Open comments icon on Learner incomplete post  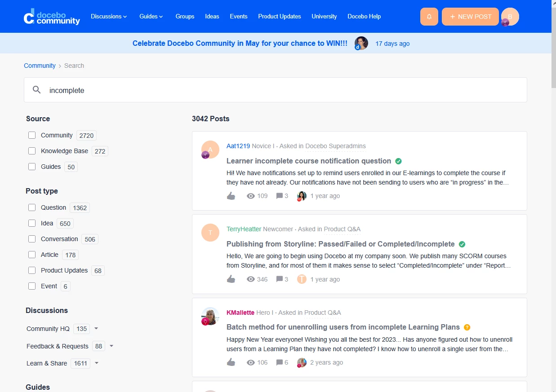280,196
